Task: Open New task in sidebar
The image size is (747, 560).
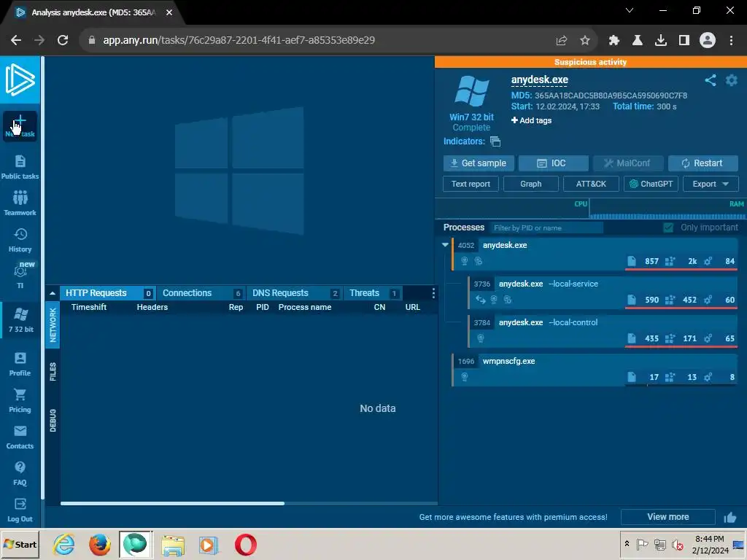Action: (20, 126)
